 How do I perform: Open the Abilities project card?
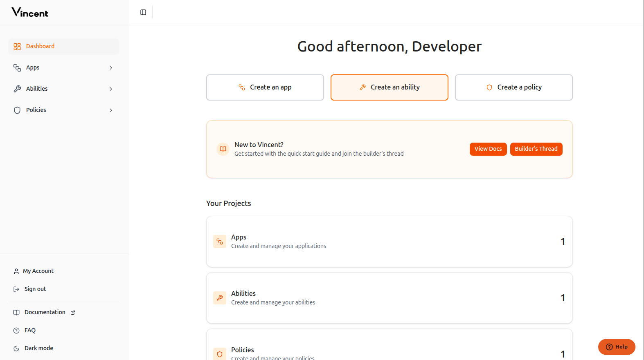(x=390, y=298)
